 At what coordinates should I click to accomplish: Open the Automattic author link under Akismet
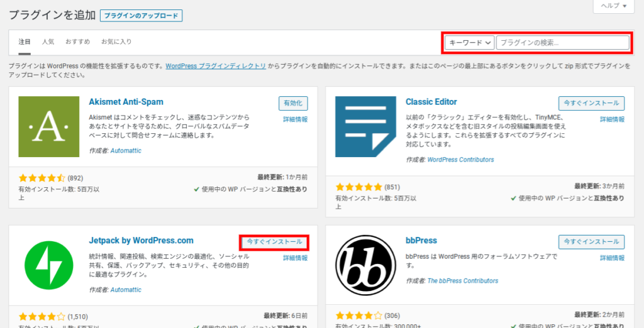click(x=126, y=151)
